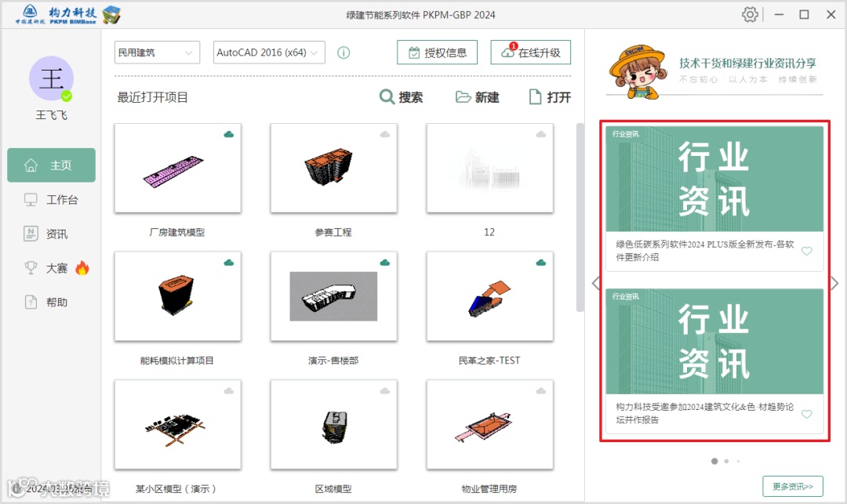Click the 更多资讯>> button
Screen dimensions: 847x504
pos(792,486)
